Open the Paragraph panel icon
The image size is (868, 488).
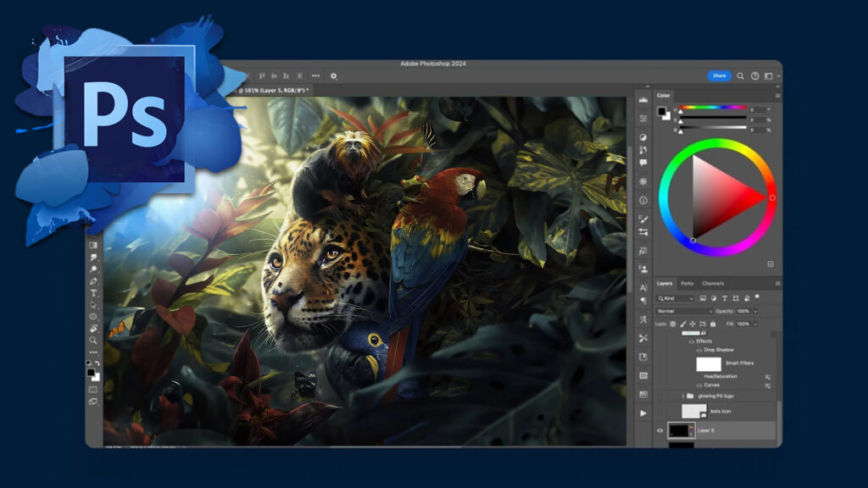[643, 301]
